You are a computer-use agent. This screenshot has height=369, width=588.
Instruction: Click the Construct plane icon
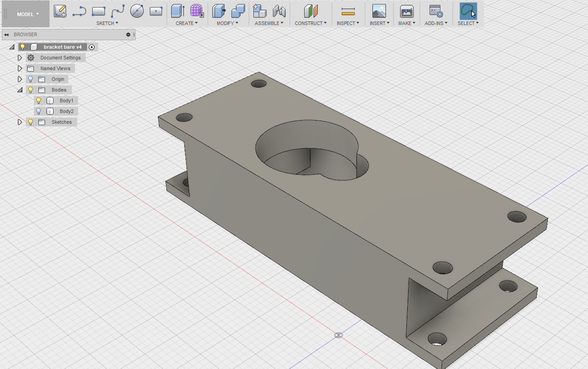[x=311, y=11]
